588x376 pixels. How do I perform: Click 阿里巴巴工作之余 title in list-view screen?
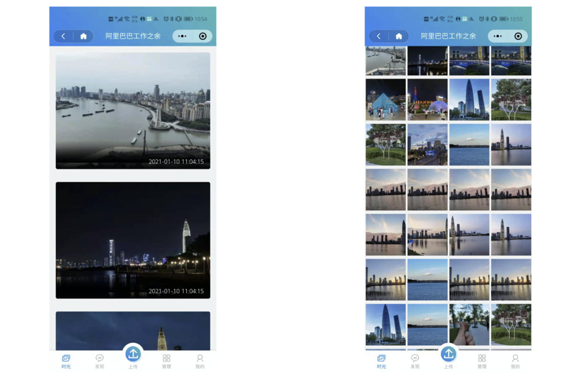click(x=133, y=36)
